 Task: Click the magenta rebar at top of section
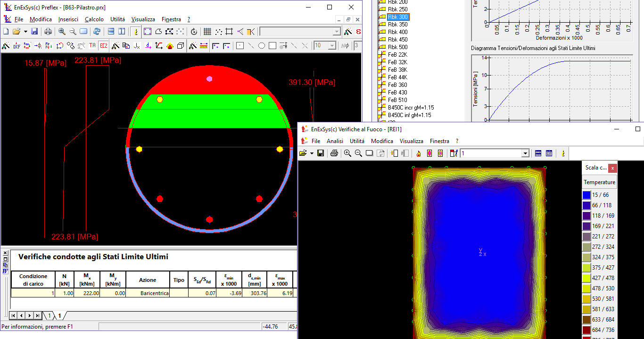pyautogui.click(x=209, y=79)
